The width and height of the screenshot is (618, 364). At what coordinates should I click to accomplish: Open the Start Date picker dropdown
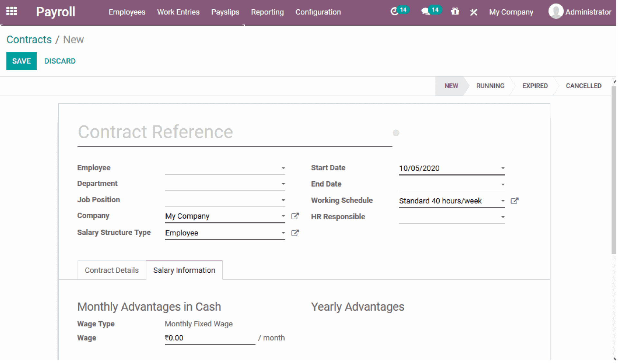tap(502, 168)
